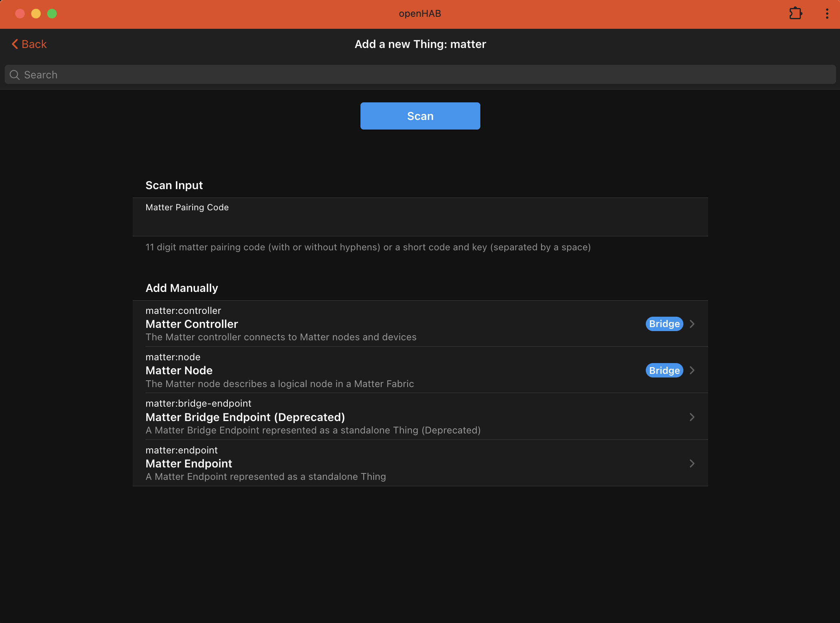Click the Bridge badge on Matter Controller
Image resolution: width=840 pixels, height=623 pixels.
[x=664, y=324]
